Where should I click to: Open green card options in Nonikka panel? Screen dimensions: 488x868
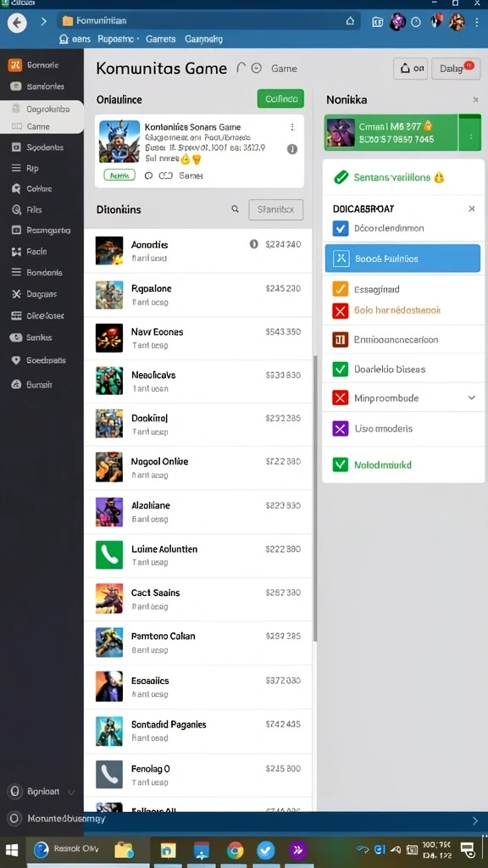click(x=471, y=134)
